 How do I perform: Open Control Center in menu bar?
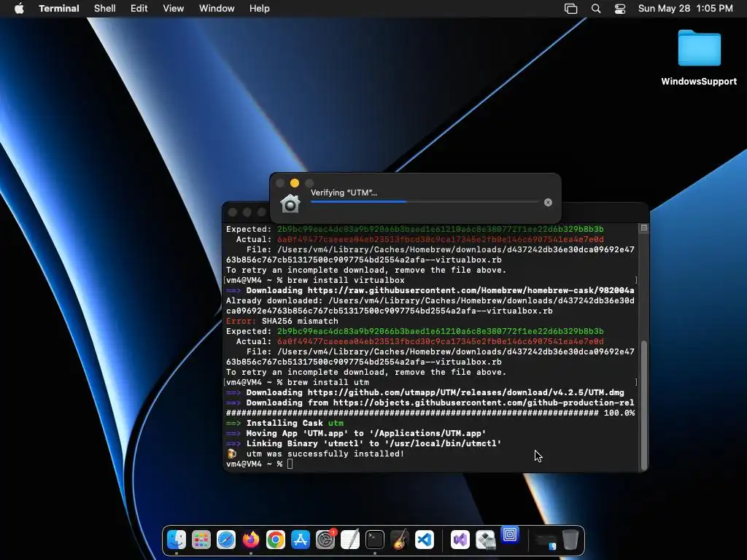click(620, 9)
